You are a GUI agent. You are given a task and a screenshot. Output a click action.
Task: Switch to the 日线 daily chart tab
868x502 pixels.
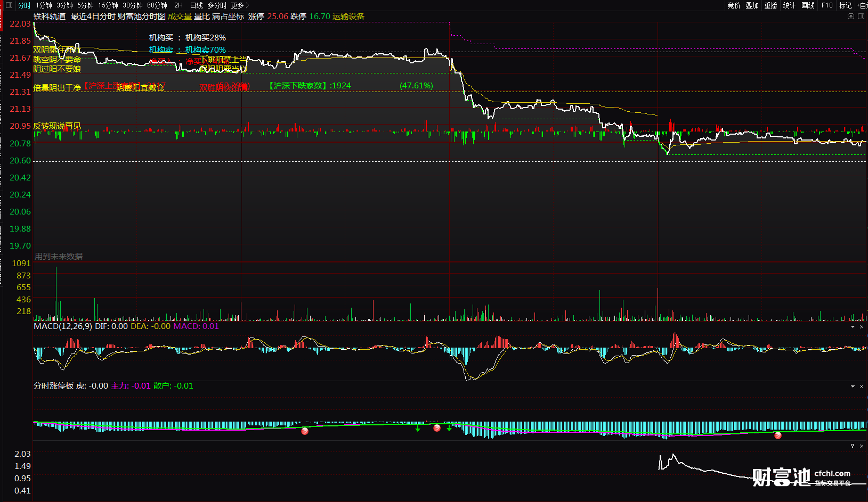(x=196, y=5)
